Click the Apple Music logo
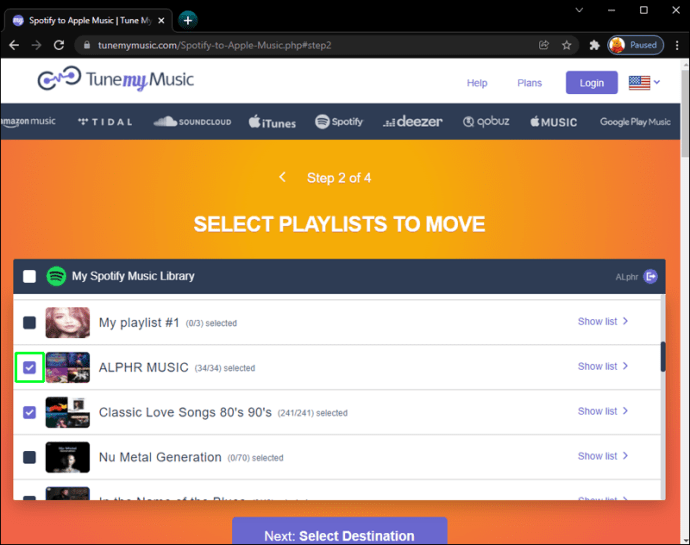 pyautogui.click(x=554, y=122)
